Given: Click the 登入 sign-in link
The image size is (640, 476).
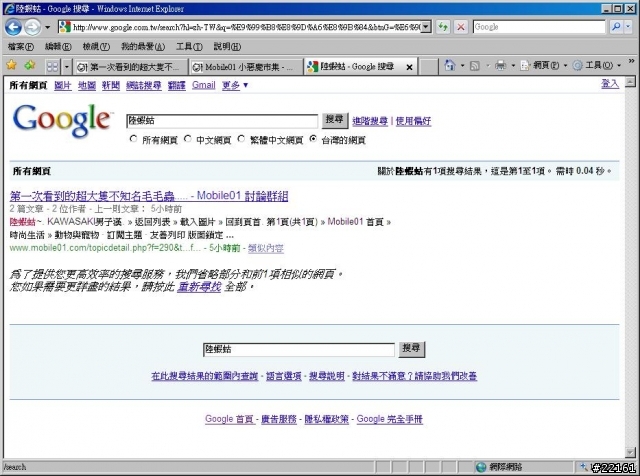Looking at the screenshot, I should pos(610,84).
